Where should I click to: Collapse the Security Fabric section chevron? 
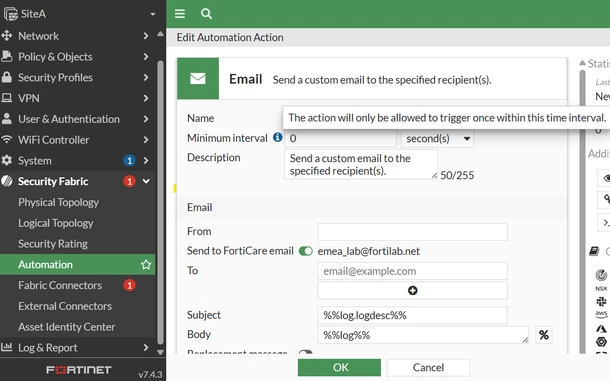(x=146, y=181)
